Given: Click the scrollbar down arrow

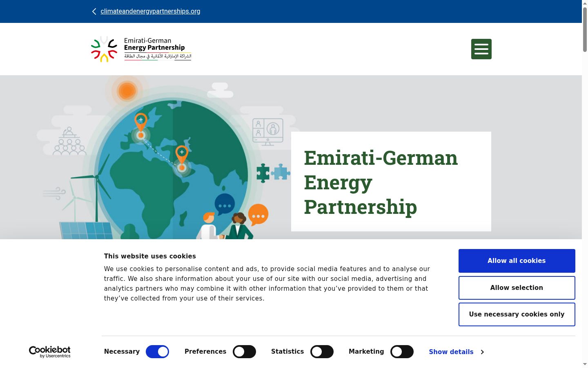Looking at the screenshot, I should coord(585,364).
